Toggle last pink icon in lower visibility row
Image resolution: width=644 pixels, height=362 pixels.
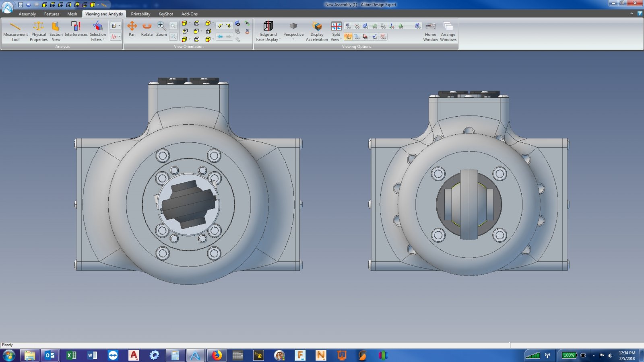[x=383, y=37]
